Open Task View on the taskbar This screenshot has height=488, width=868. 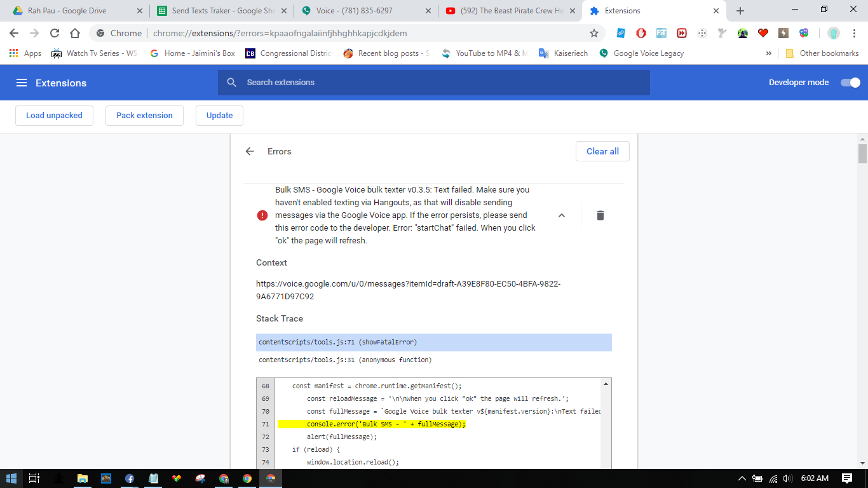coord(34,478)
